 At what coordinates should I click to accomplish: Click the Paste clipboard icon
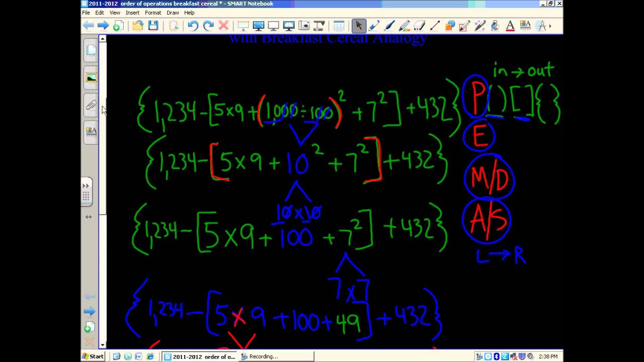point(174,26)
